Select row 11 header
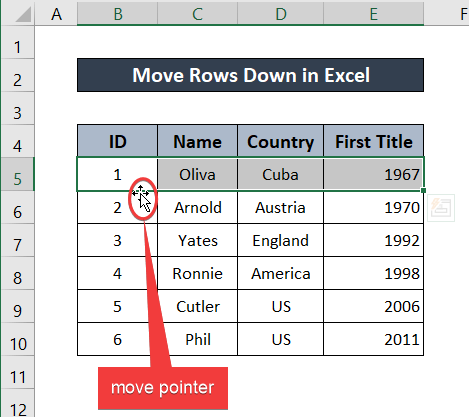 17,372
